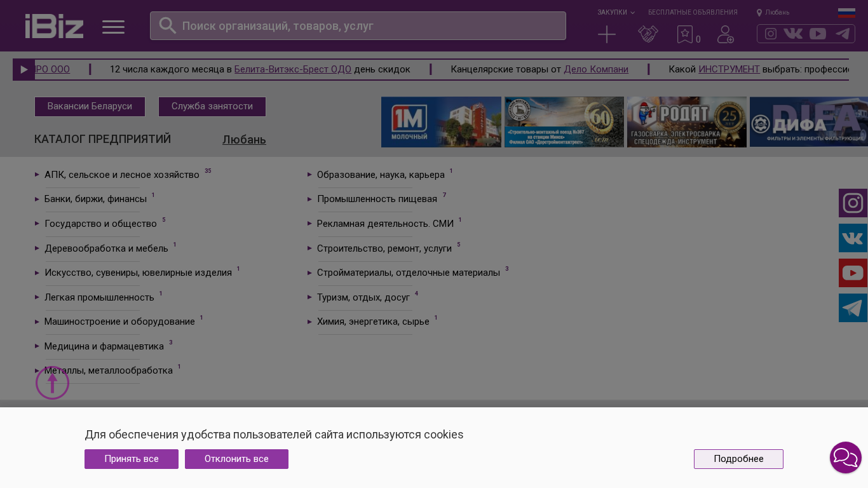Open the hamburger menu

(113, 27)
